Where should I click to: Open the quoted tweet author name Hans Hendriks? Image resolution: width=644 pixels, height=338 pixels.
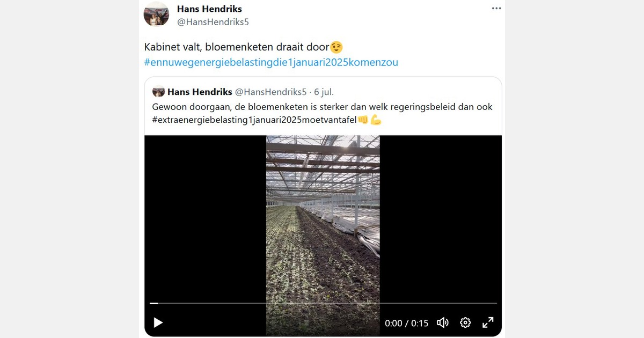click(200, 92)
